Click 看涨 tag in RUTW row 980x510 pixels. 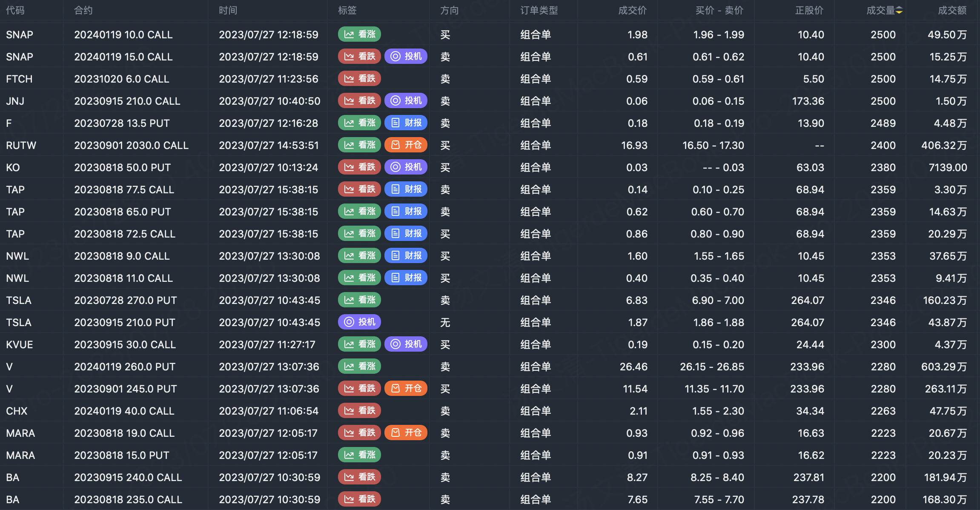[x=359, y=145]
